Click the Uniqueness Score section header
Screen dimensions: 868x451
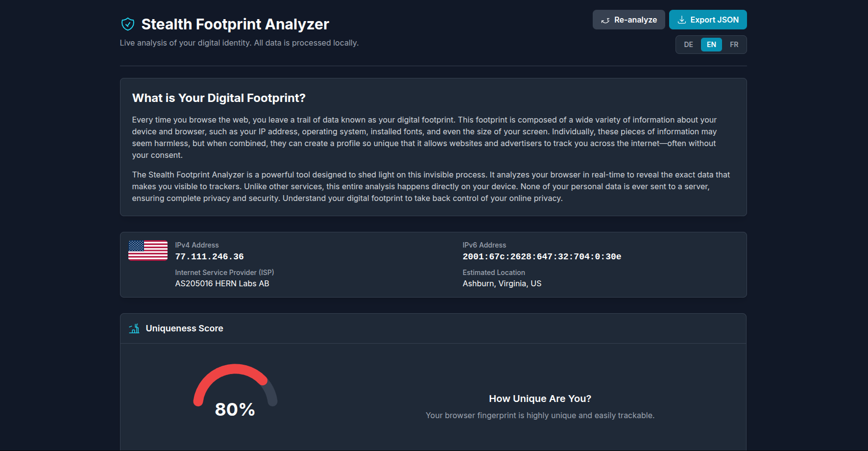pos(184,328)
